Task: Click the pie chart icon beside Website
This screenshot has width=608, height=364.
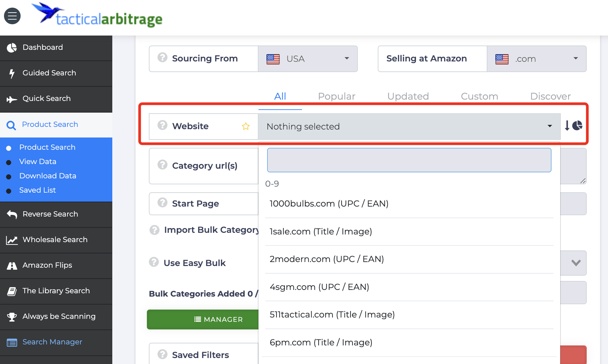Action: (x=577, y=125)
